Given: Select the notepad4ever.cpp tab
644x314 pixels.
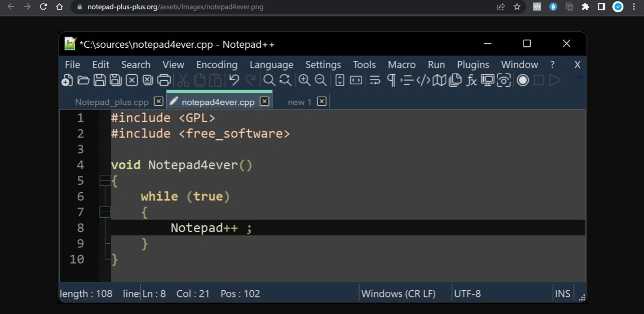Looking at the screenshot, I should click(x=218, y=102).
